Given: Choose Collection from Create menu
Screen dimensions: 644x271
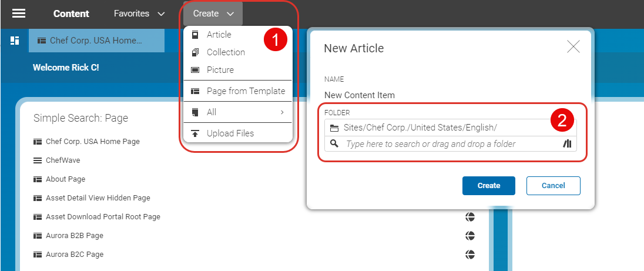Looking at the screenshot, I should click(237, 52).
